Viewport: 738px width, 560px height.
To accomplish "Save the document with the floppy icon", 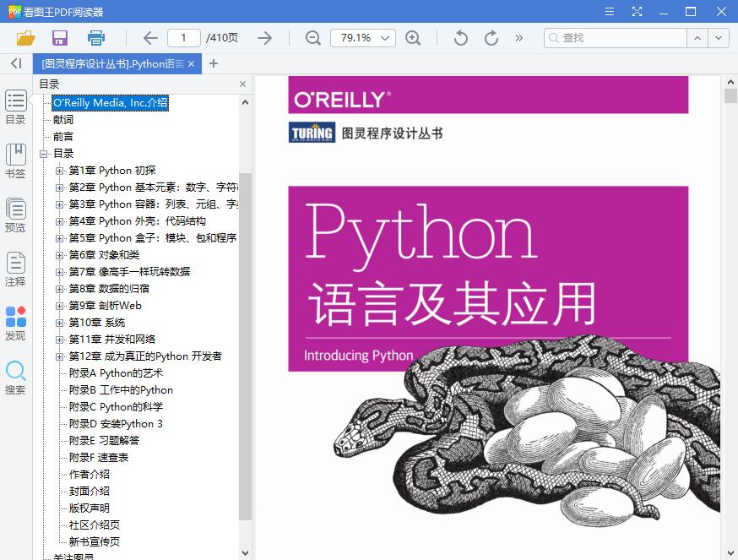I will tap(60, 38).
